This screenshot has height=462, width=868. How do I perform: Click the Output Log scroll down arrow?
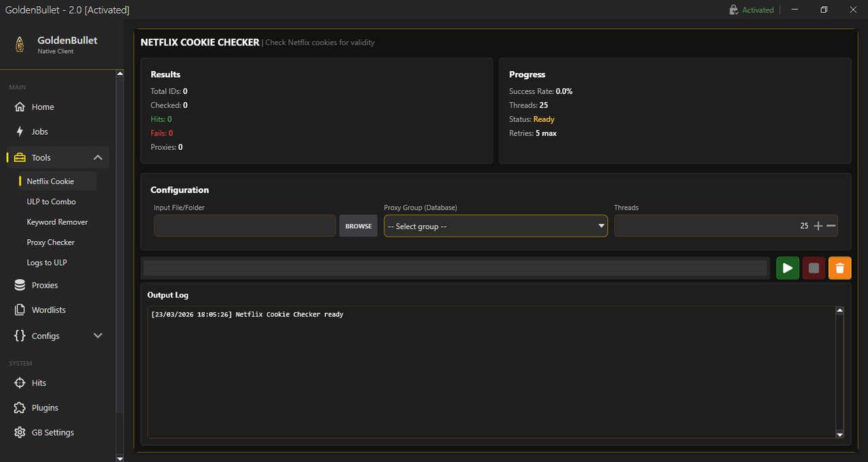(840, 434)
